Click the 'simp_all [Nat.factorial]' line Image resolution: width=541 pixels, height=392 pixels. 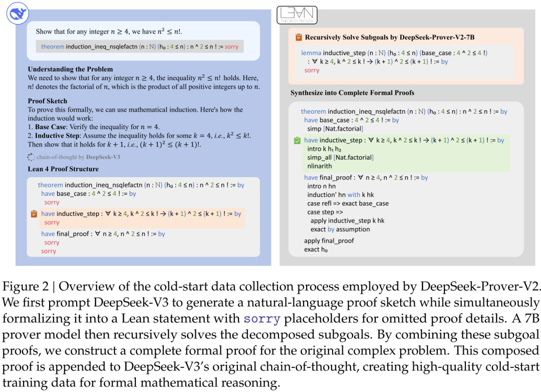[x=341, y=158]
